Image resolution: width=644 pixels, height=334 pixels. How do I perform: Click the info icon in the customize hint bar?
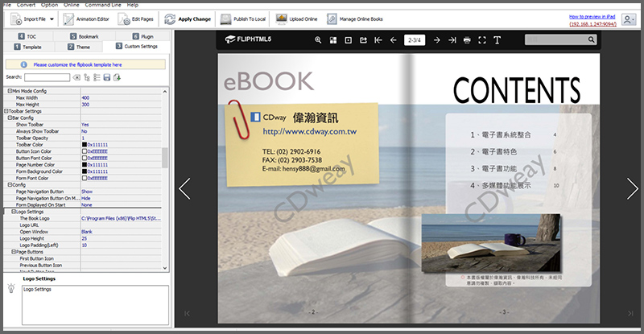click(24, 64)
